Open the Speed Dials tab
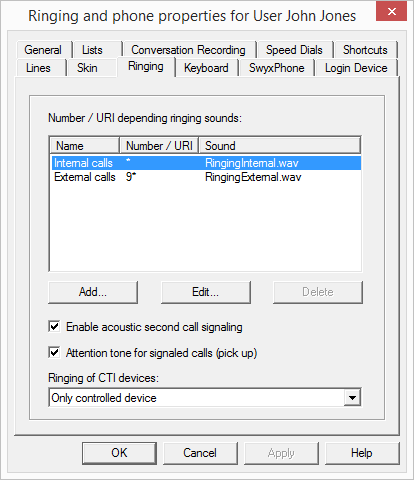 [294, 50]
